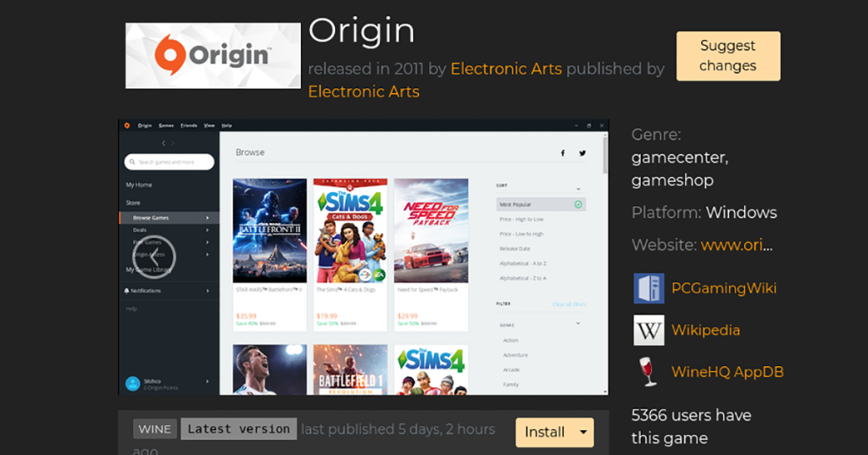Collapse the Sort section chevron
The width and height of the screenshot is (868, 455).
tap(578, 189)
